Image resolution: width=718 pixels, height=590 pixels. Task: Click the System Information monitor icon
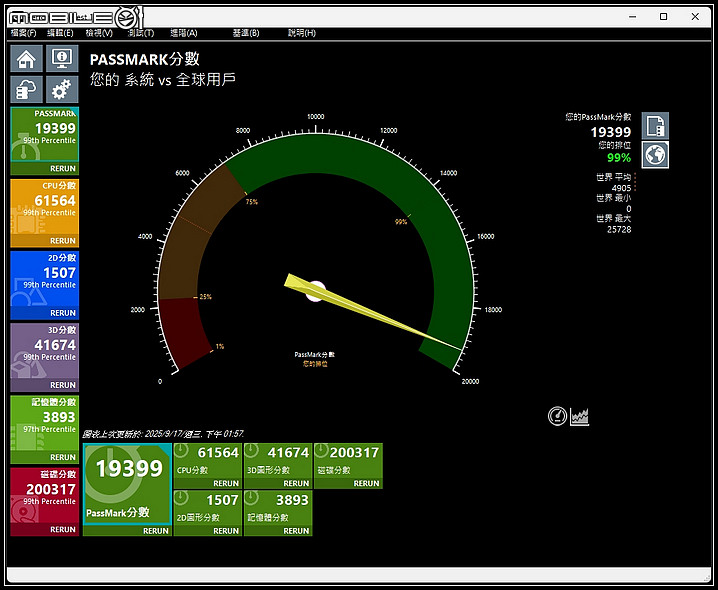click(x=62, y=59)
